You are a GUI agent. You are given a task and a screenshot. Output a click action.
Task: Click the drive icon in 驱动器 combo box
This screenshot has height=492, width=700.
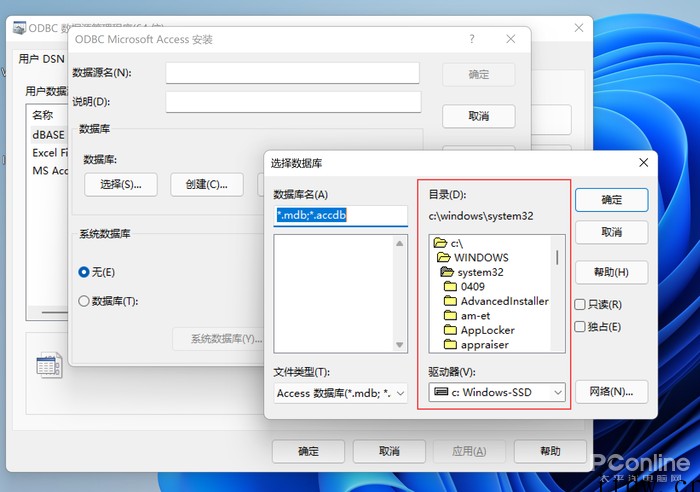(x=441, y=392)
